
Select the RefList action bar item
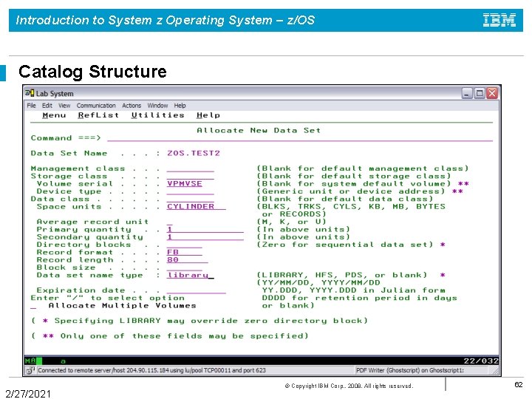[98, 115]
